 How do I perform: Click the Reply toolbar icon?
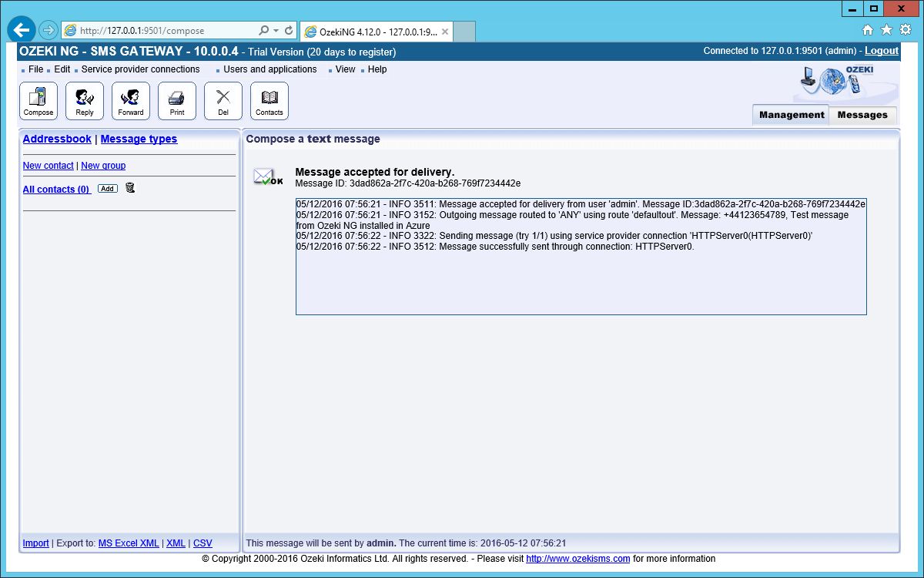point(85,101)
